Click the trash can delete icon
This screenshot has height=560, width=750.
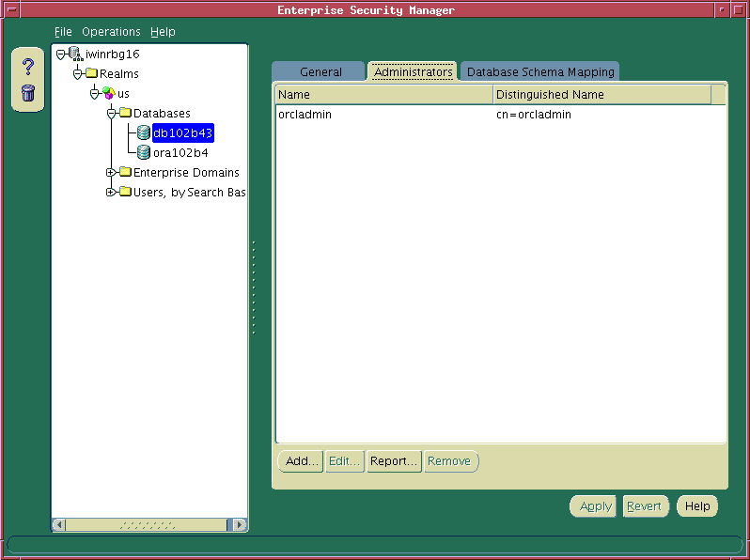click(28, 92)
